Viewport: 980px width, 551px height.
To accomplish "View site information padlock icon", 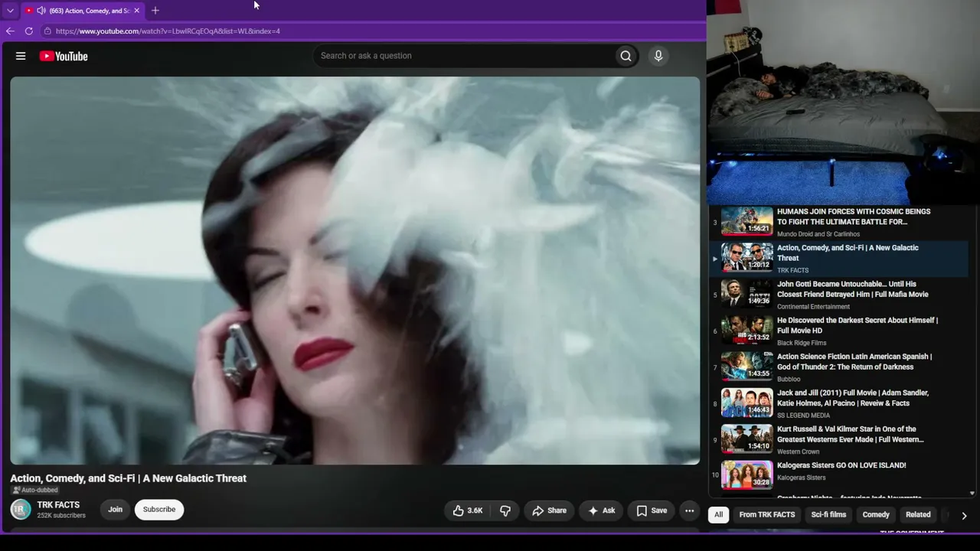I will (47, 31).
